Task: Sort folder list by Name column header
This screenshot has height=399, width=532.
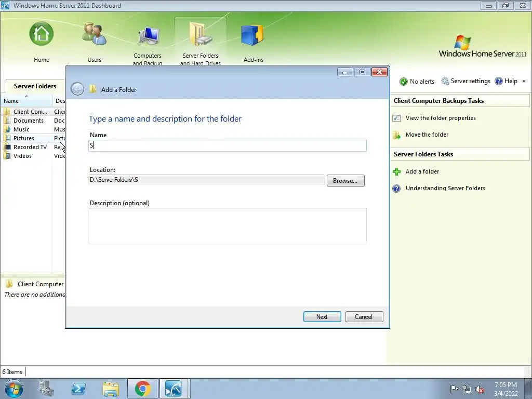Action: 26,101
